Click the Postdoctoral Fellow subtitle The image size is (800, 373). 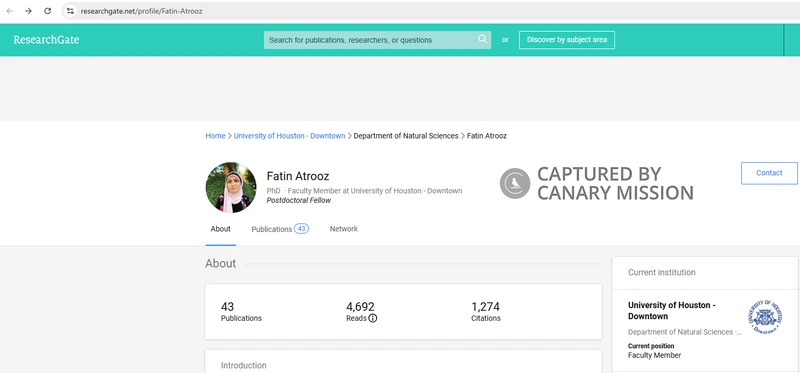[x=298, y=201]
